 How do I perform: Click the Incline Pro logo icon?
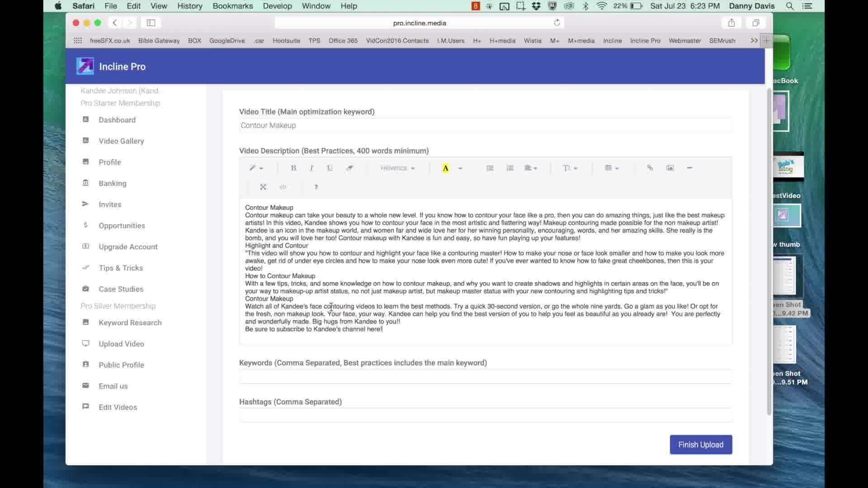(85, 66)
